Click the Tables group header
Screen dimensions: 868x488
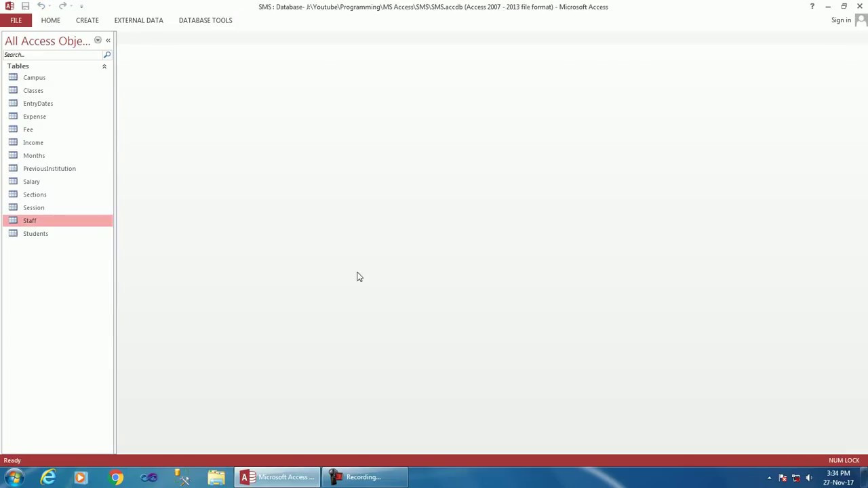click(58, 66)
